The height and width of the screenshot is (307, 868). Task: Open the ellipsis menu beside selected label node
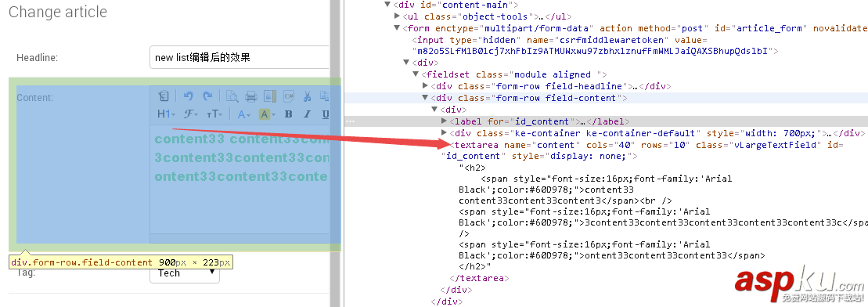pos(350,121)
